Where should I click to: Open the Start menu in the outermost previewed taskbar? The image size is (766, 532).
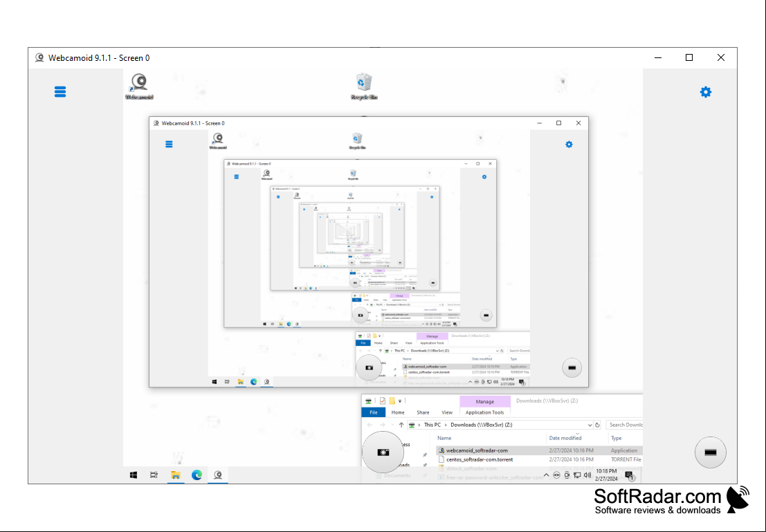tap(134, 475)
